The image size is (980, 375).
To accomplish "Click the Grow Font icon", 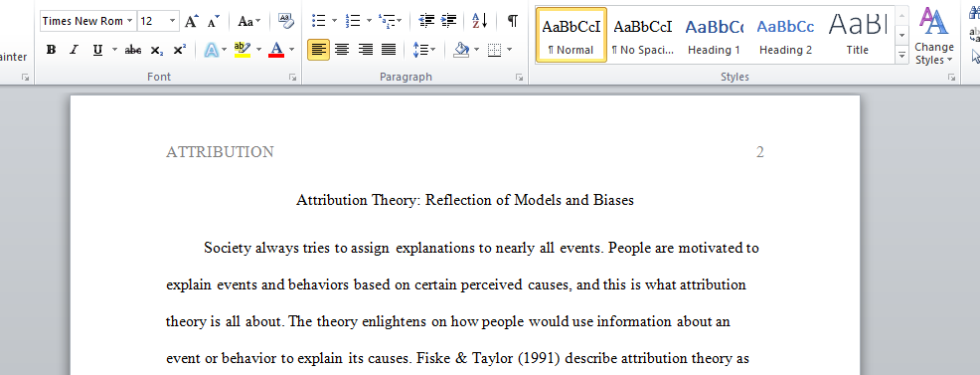I will pyautogui.click(x=191, y=21).
